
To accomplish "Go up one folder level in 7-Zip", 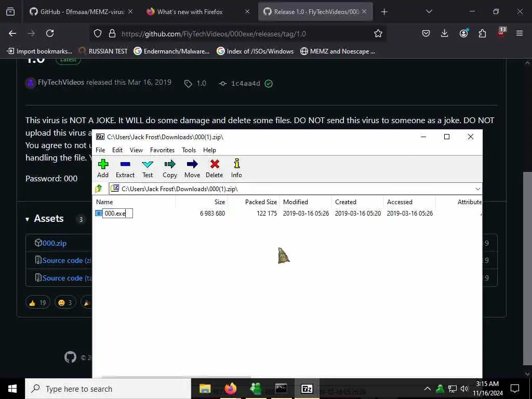I will tap(99, 189).
